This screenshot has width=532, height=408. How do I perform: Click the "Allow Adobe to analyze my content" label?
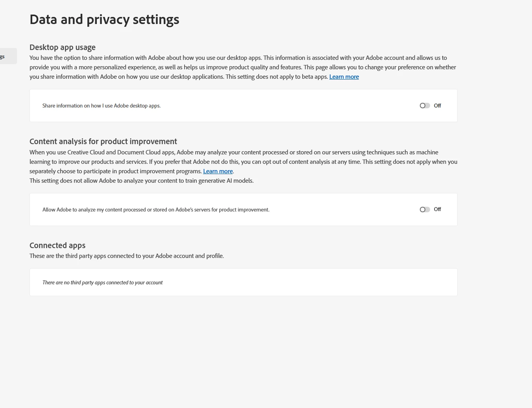coord(156,210)
